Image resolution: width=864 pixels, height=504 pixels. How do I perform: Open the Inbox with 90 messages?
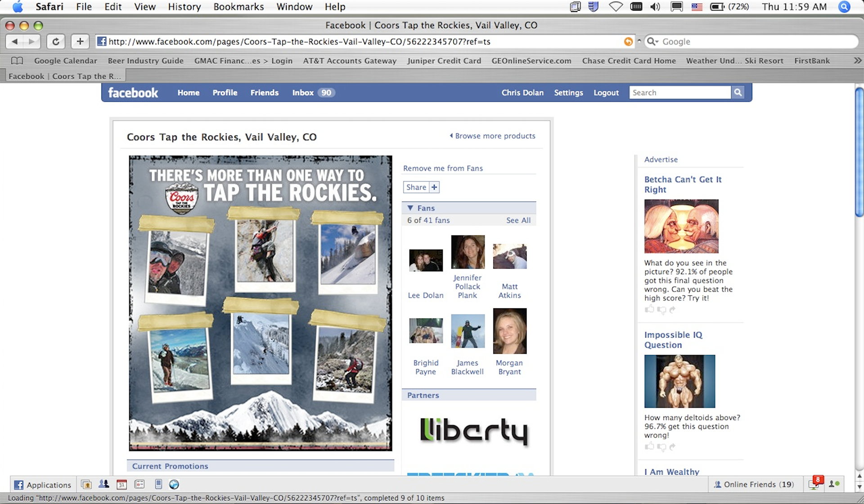(x=313, y=93)
